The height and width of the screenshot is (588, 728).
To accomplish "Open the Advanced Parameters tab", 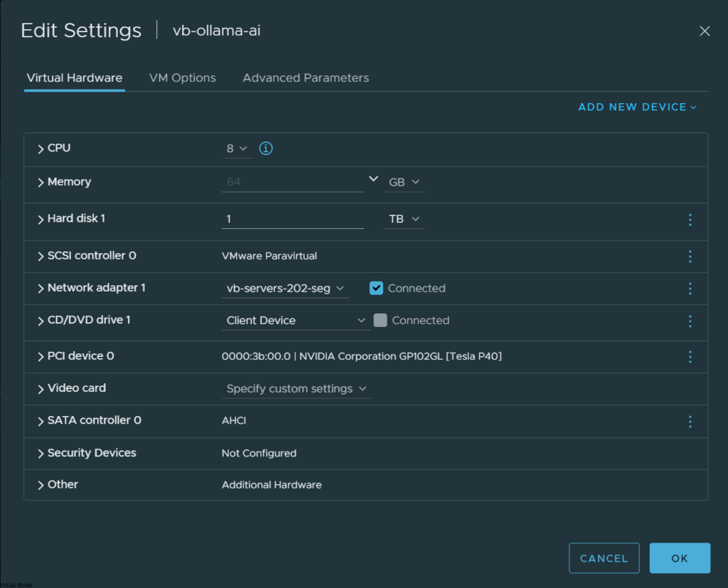I will click(x=306, y=77).
